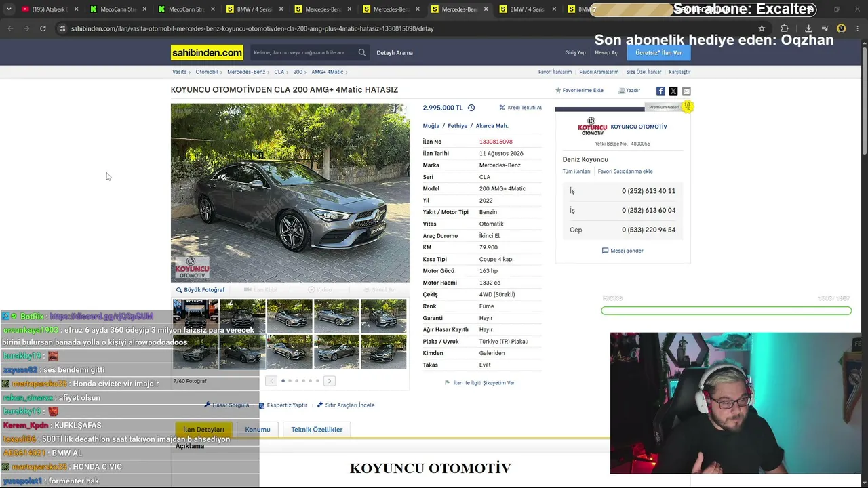Click the Fethiye location link
This screenshot has height=488, width=868.
(457, 126)
